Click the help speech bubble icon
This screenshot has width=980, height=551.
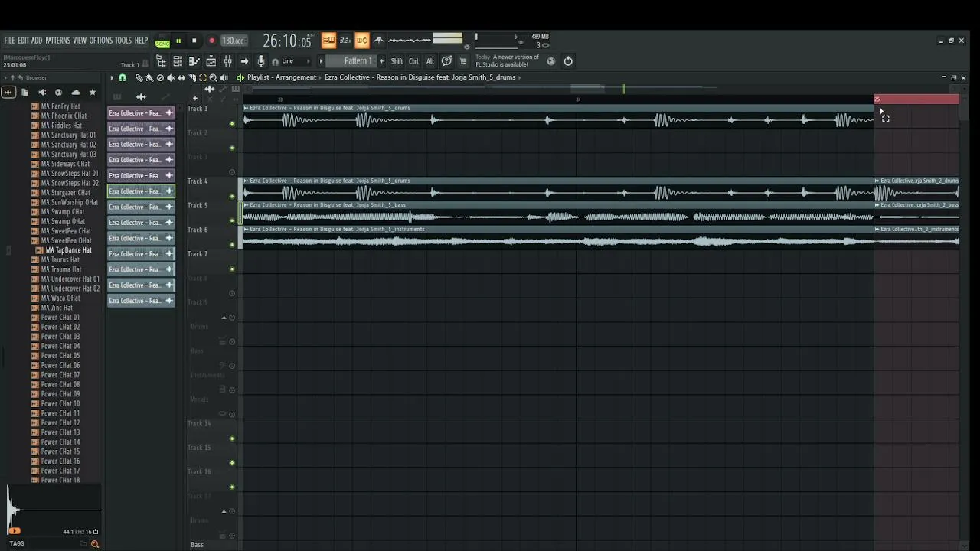[x=447, y=61]
